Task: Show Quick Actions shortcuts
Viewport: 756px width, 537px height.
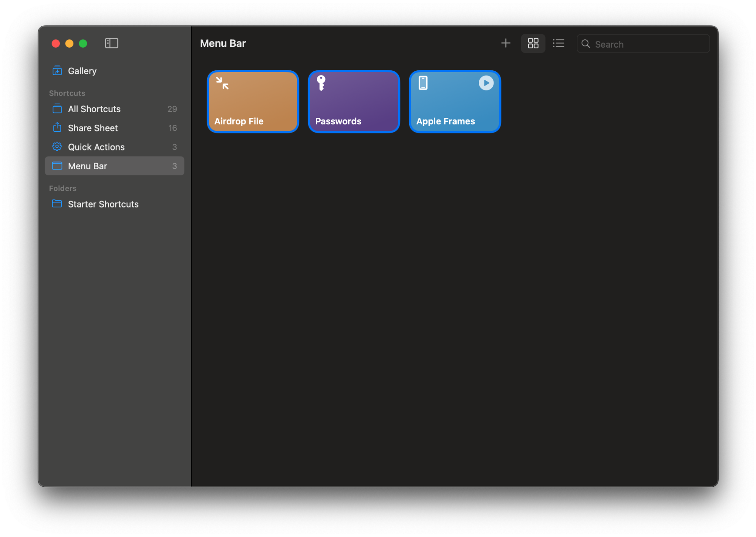Action: click(x=114, y=147)
